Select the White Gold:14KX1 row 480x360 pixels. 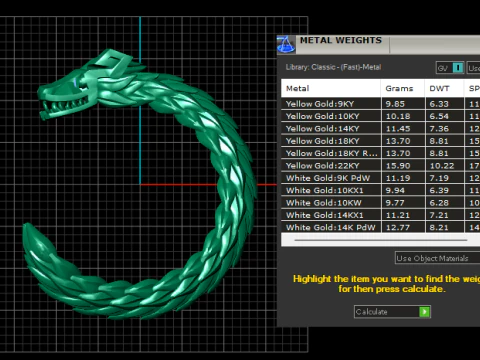(380, 215)
